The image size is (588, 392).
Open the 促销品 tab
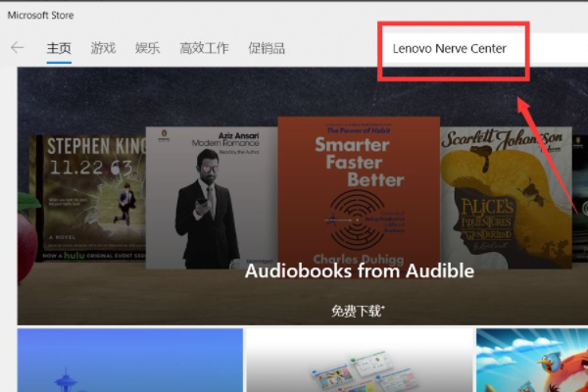click(x=267, y=48)
